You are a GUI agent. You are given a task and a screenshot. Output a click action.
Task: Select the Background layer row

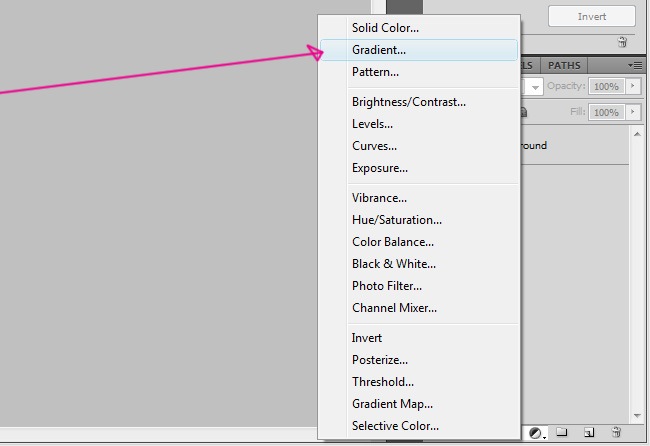pyautogui.click(x=575, y=145)
